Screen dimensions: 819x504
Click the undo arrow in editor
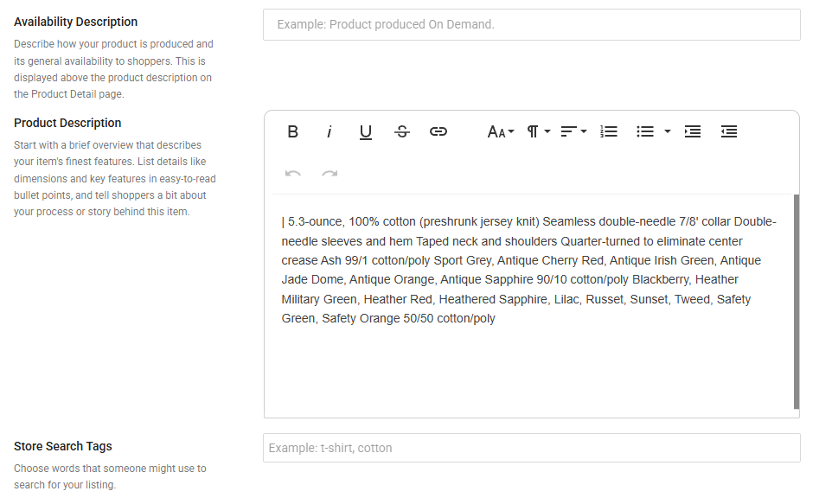pyautogui.click(x=293, y=174)
